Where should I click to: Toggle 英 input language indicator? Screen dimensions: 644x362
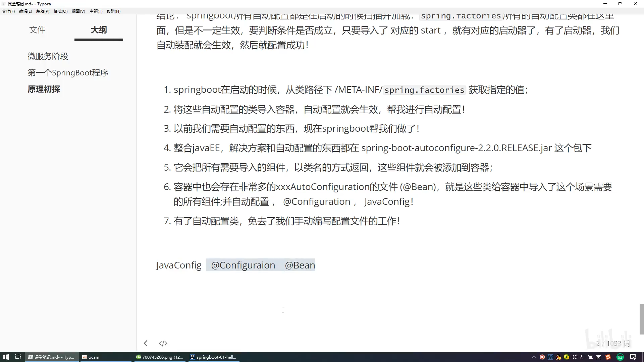599,357
